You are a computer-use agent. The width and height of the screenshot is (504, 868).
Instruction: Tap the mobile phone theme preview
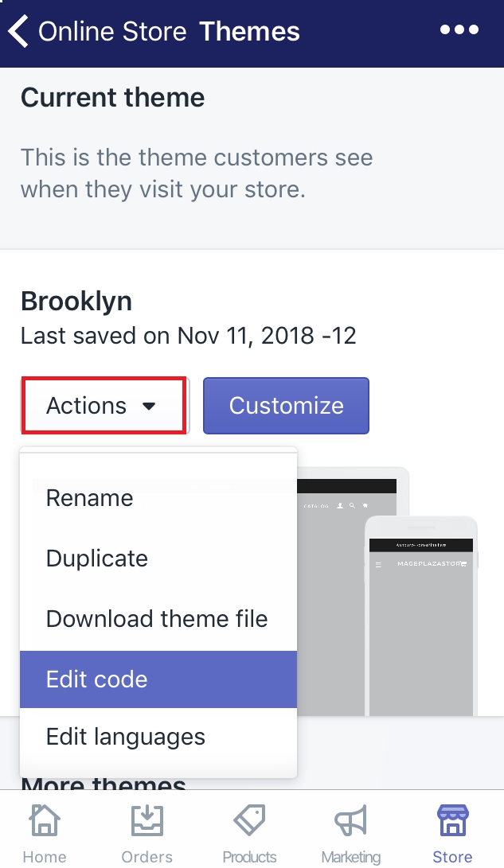click(421, 616)
